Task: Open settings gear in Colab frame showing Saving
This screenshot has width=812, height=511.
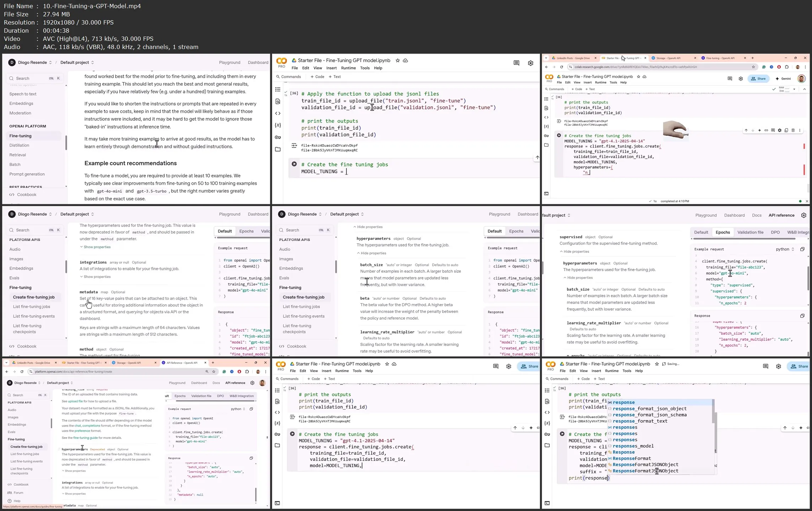Action: pos(778,366)
